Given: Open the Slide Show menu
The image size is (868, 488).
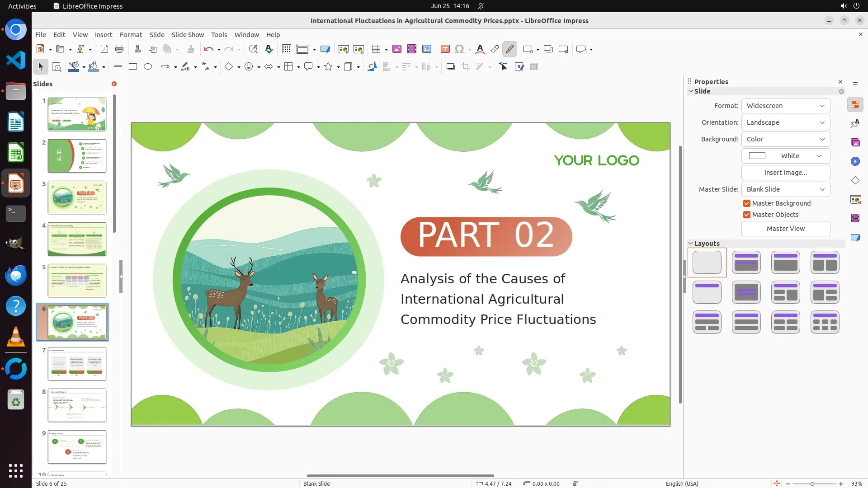Looking at the screenshot, I should tap(188, 35).
